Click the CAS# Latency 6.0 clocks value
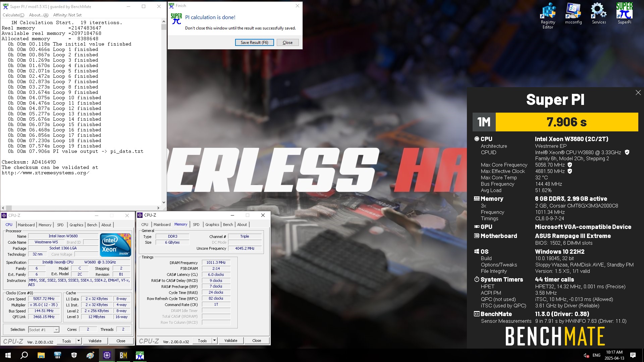Screen dimensions: 644x362 [216, 275]
